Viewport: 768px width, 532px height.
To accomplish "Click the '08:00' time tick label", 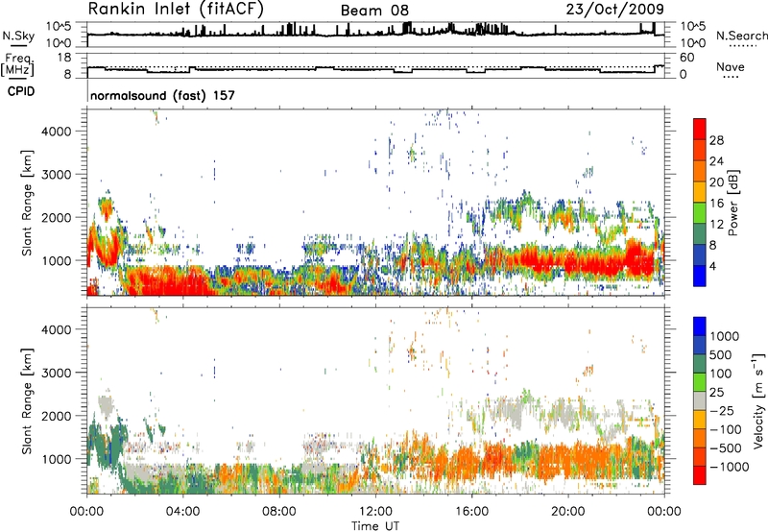I will (x=278, y=512).
